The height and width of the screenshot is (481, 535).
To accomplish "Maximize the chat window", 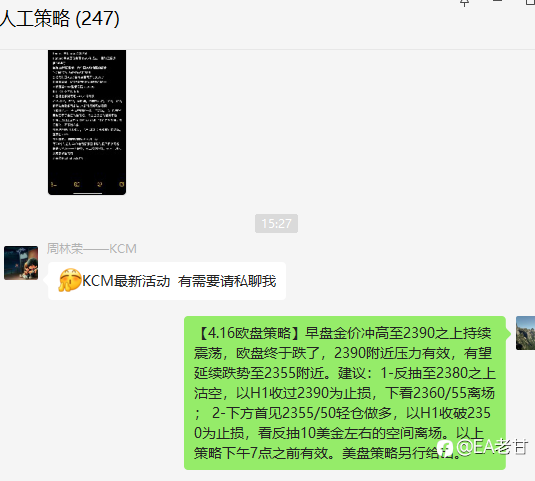I will tap(530, 2).
